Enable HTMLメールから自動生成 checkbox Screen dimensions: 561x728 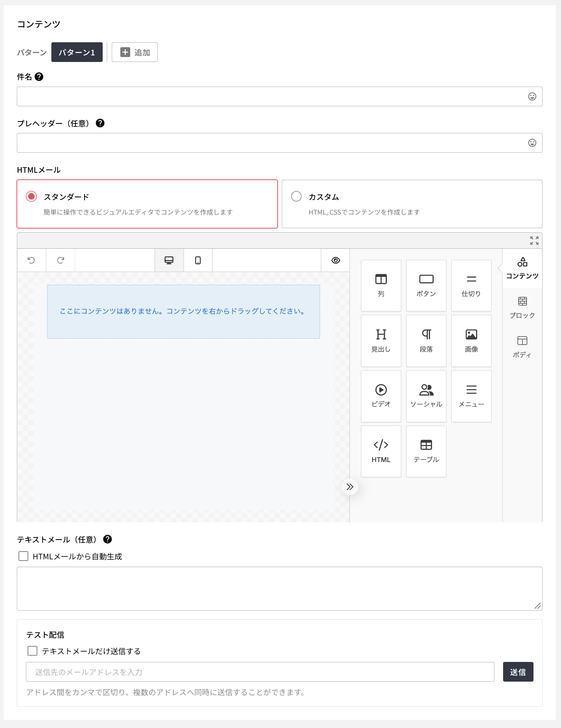point(23,556)
